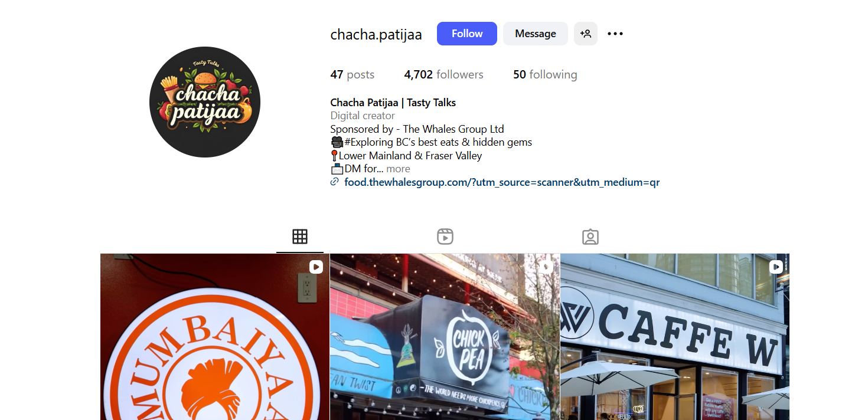Select the posts grid tab icon
Viewport: 868px width, 420px height.
click(300, 237)
